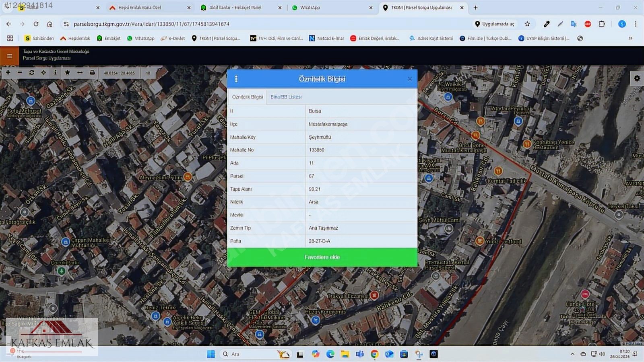Switch to Hepsi Emlak Bana Özel tab
644x362 pixels.
point(149,8)
